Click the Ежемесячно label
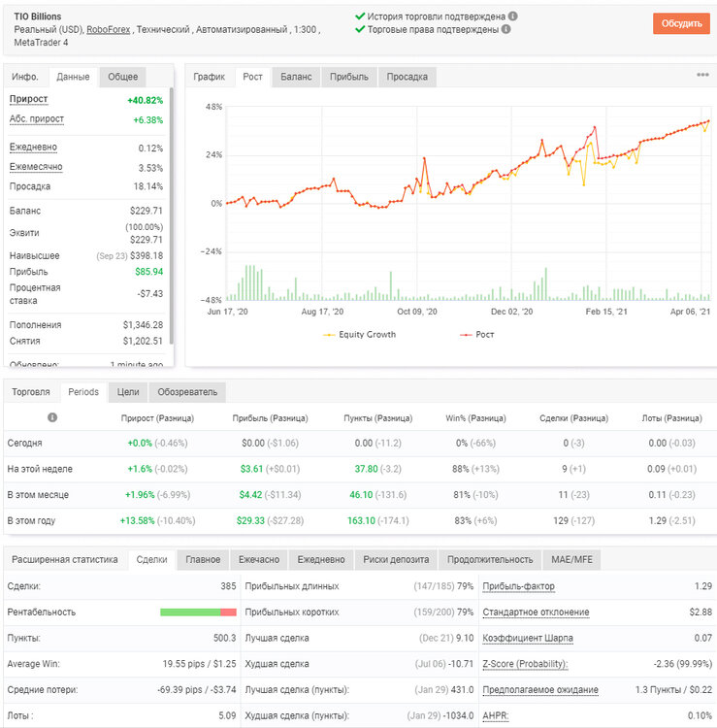This screenshot has width=717, height=728. coord(36,167)
